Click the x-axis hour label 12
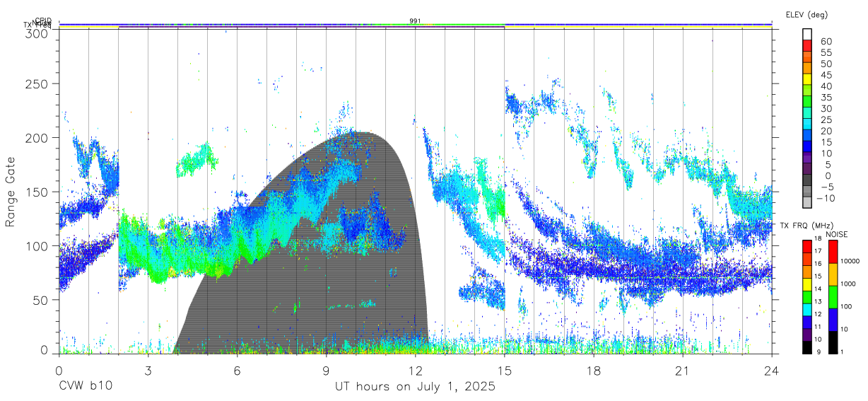The image size is (868, 401). [x=415, y=370]
